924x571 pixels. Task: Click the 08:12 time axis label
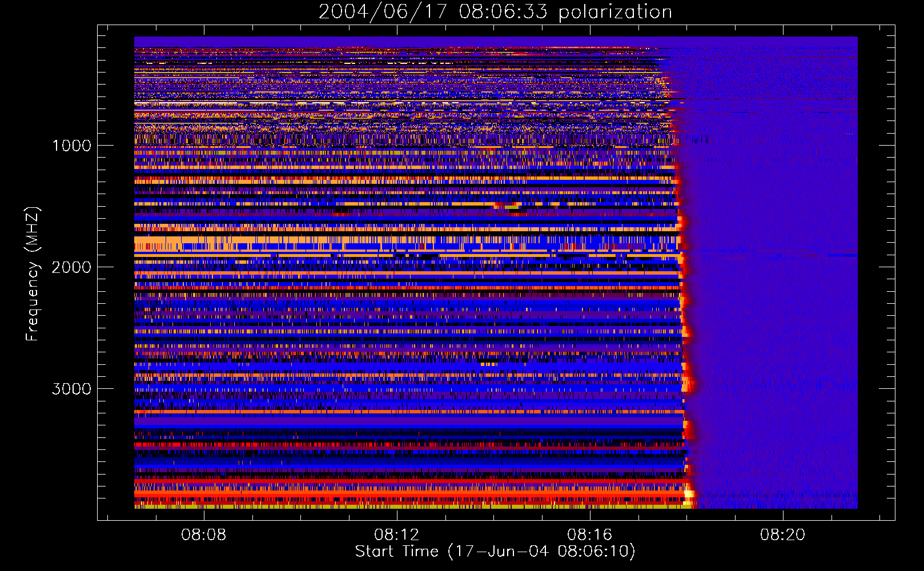396,535
